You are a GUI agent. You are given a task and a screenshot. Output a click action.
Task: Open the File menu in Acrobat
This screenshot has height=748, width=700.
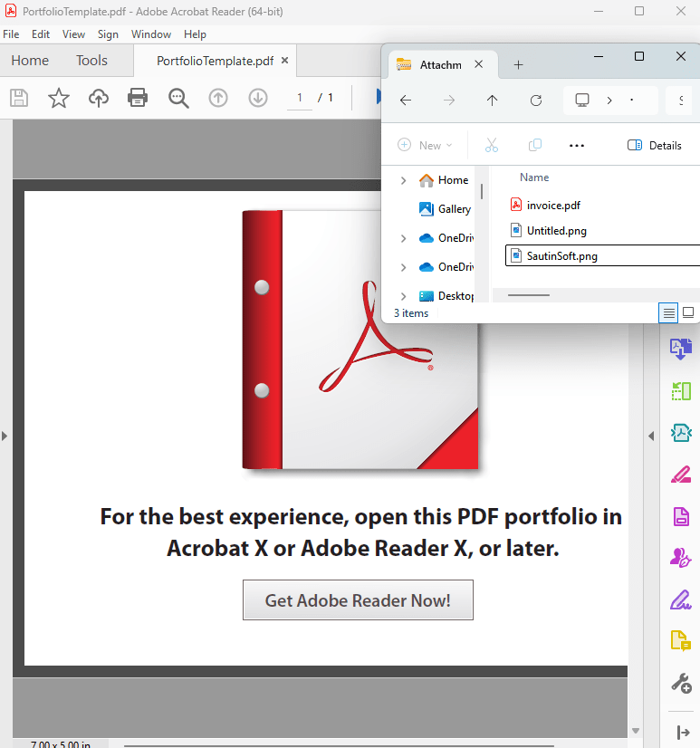coord(11,34)
